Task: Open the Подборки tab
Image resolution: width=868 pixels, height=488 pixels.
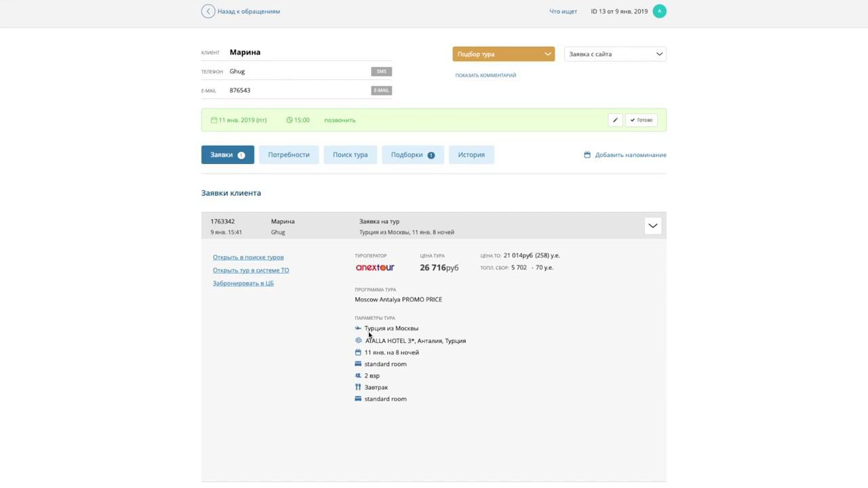Action: click(412, 155)
